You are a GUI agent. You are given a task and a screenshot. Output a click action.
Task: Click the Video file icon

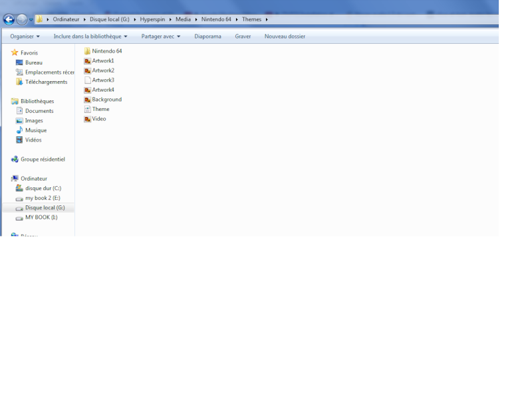coord(88,119)
